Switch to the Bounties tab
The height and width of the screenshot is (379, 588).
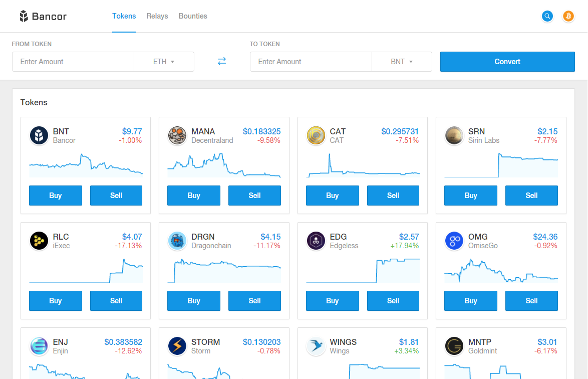[x=193, y=16]
